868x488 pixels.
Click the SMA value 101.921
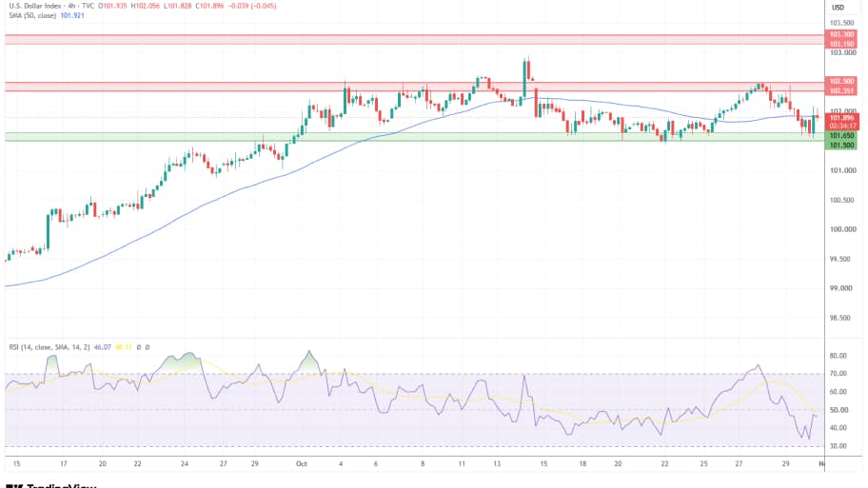(72, 15)
